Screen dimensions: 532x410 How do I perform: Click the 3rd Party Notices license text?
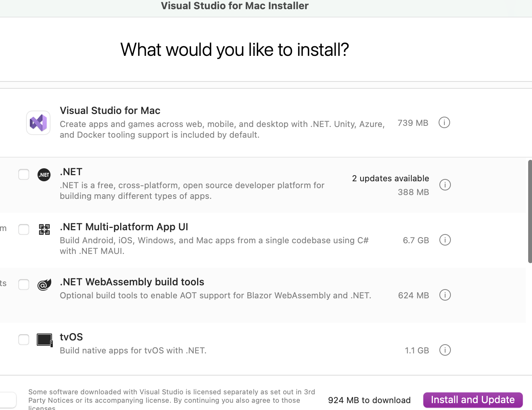(x=171, y=400)
